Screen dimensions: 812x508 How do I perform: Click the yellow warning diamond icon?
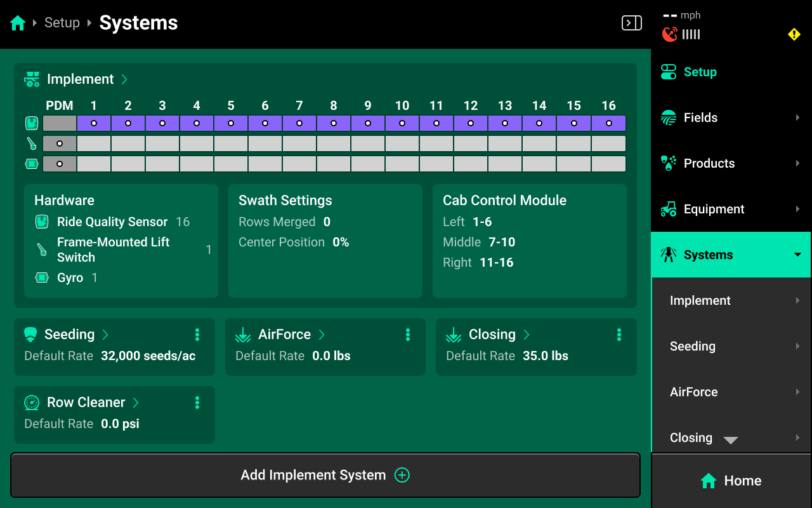tap(794, 34)
